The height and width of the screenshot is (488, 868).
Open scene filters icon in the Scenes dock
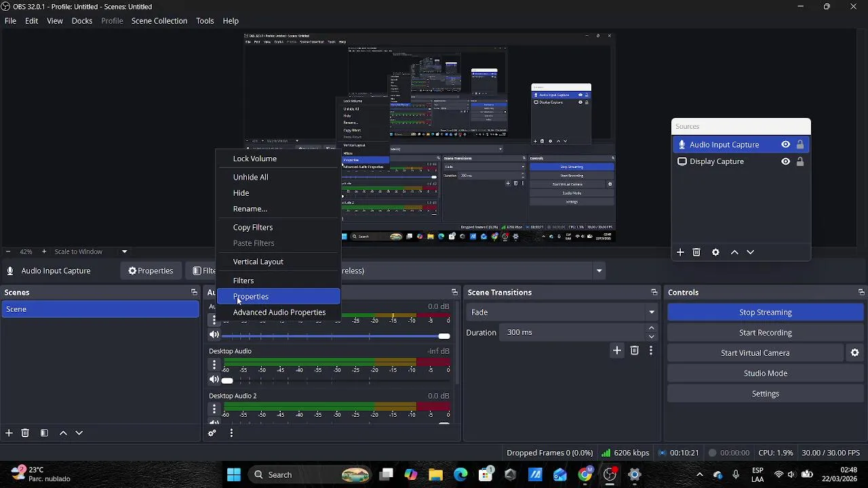click(44, 433)
